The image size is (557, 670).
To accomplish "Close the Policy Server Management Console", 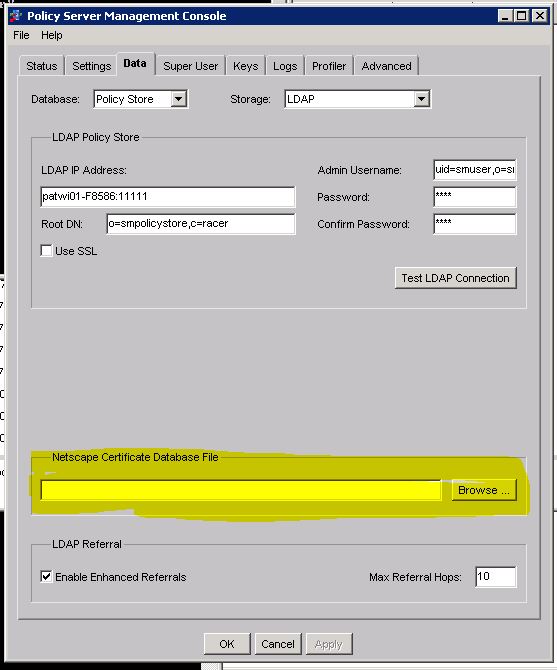I will coord(540,16).
